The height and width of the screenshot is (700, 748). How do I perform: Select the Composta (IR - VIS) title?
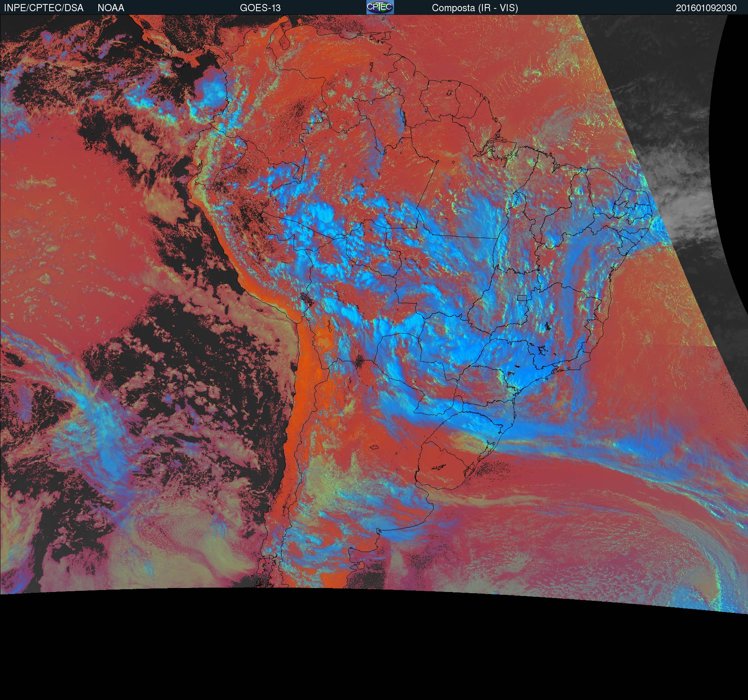coord(475,8)
